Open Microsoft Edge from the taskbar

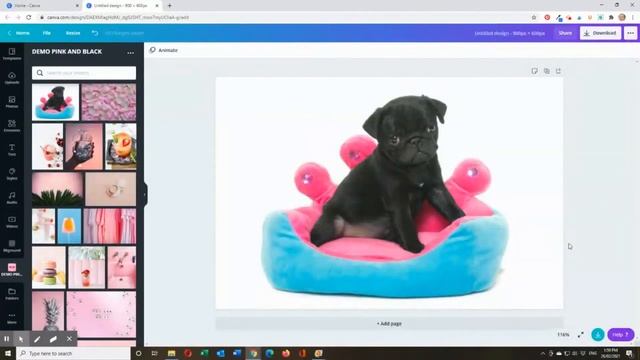(x=269, y=353)
